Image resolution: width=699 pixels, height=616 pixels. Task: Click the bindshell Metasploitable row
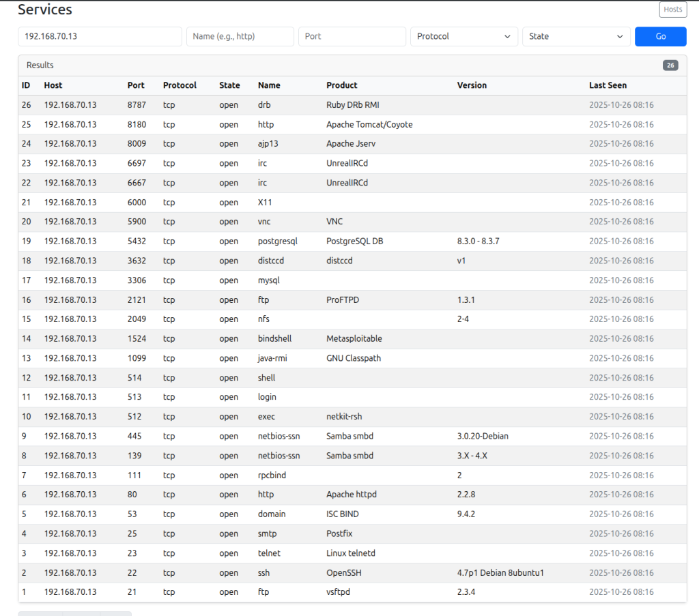pos(352,338)
